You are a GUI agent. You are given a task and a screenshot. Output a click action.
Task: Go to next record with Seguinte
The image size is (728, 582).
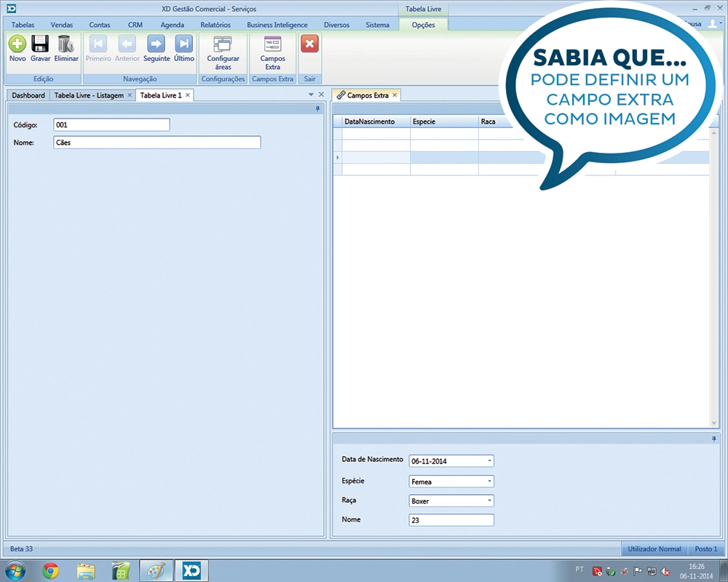pos(157,44)
